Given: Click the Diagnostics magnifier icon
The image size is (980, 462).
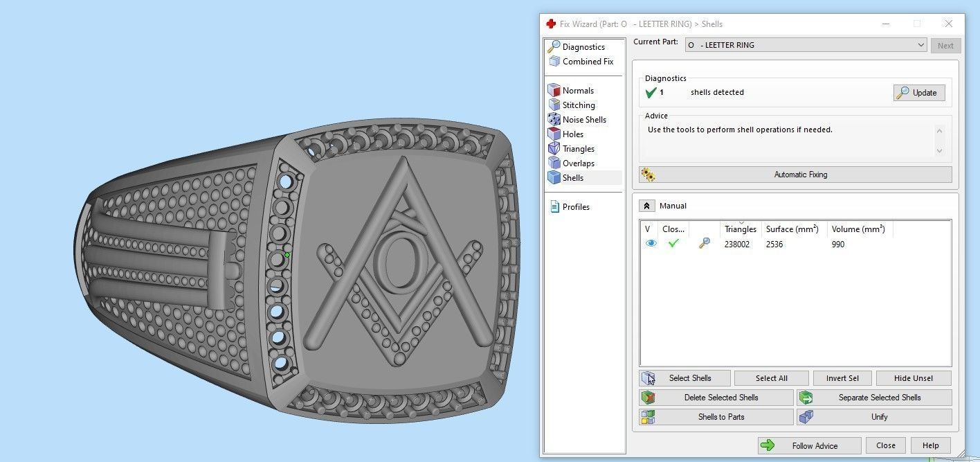Looking at the screenshot, I should pyautogui.click(x=554, y=46).
